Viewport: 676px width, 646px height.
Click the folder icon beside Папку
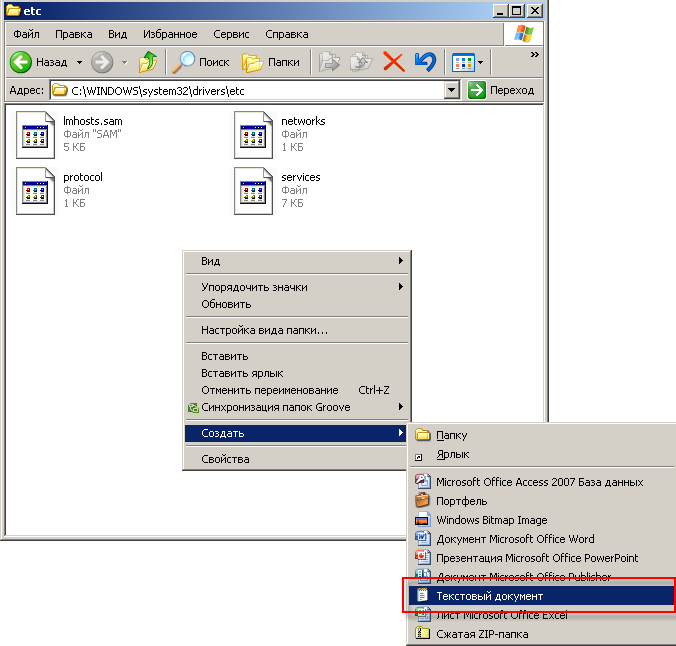[x=422, y=435]
